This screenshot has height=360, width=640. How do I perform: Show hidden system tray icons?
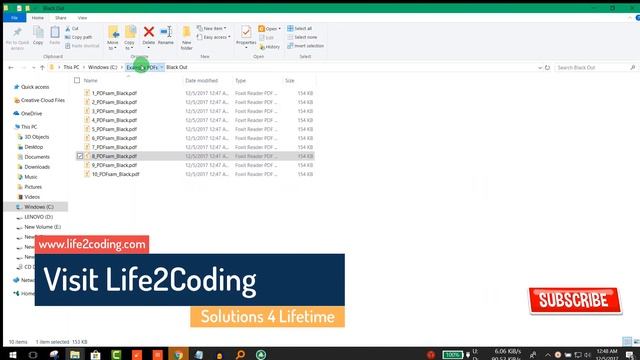tap(548, 355)
